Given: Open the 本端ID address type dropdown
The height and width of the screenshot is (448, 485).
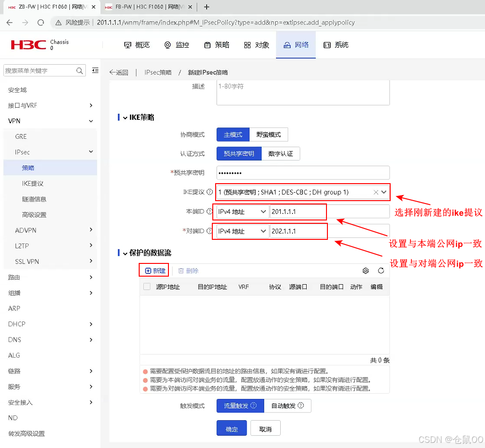Looking at the screenshot, I should (241, 211).
